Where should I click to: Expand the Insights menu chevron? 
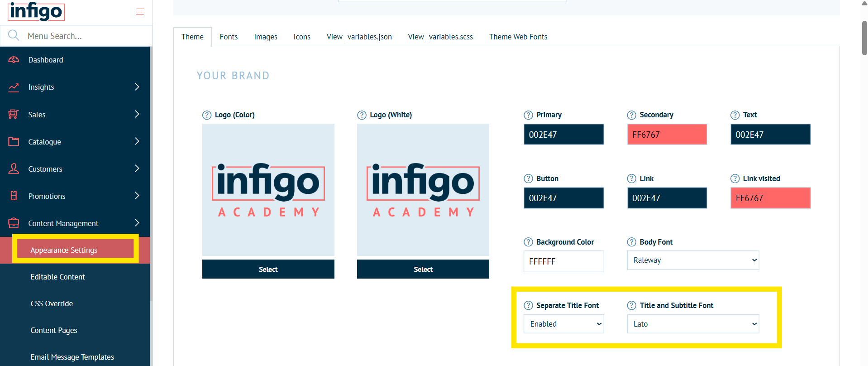pyautogui.click(x=137, y=87)
